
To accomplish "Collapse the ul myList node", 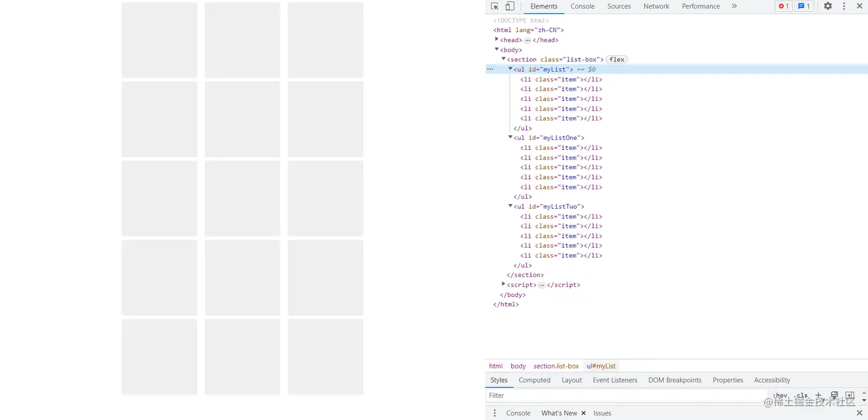I will click(510, 69).
